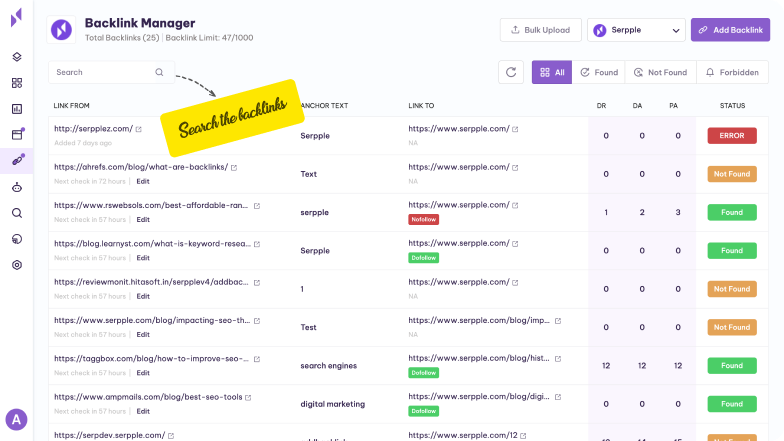Click the ERROR status badge
The width and height of the screenshot is (784, 441).
(x=732, y=136)
